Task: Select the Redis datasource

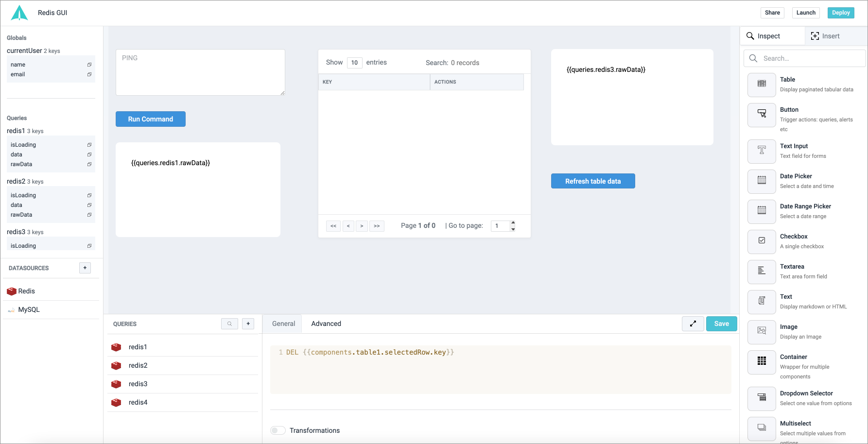Action: (x=51, y=291)
